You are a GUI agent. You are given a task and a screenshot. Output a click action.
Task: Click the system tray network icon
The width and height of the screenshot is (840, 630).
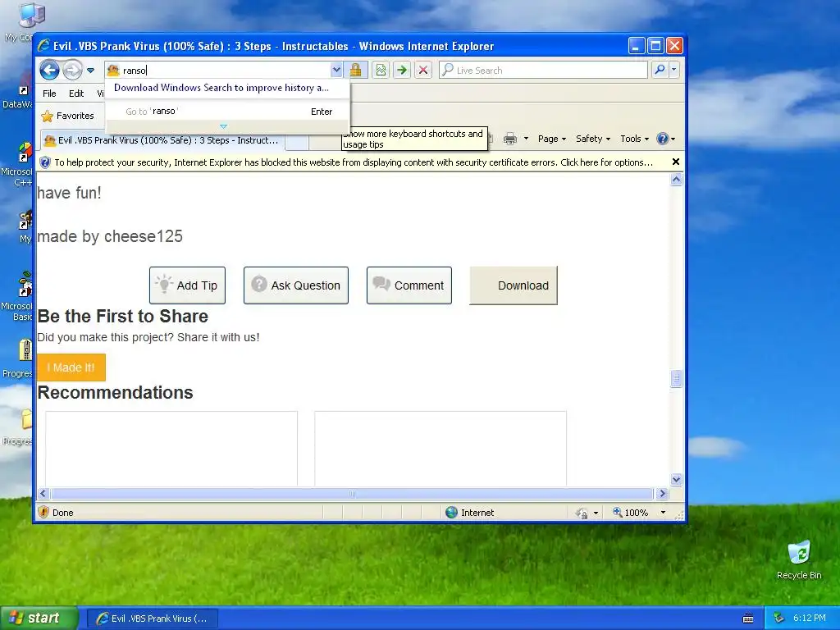(x=779, y=619)
